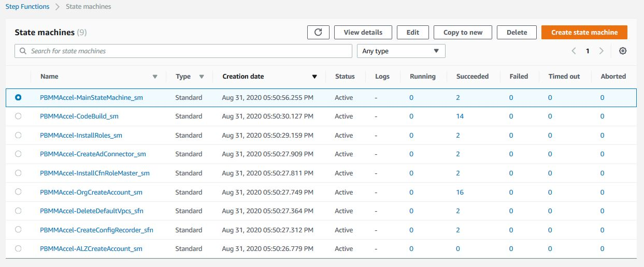This screenshot has width=644, height=267.
Task: Click the Name column sort arrow
Action: [x=155, y=77]
